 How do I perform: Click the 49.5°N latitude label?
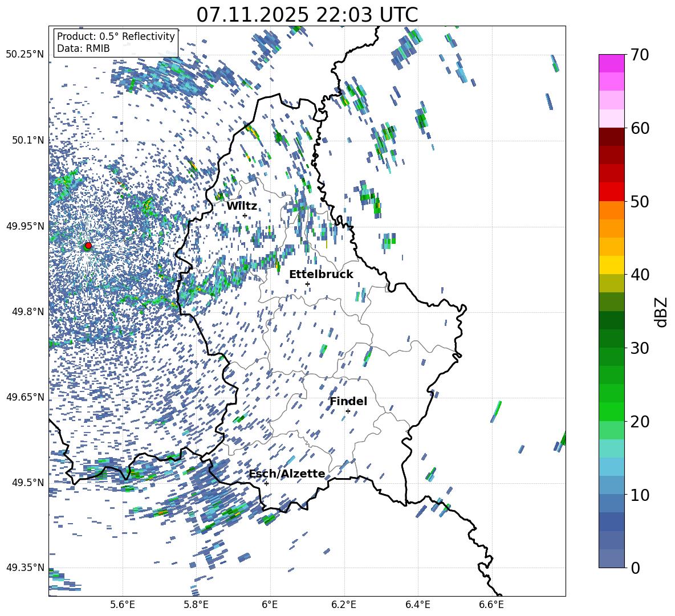(x=27, y=482)
